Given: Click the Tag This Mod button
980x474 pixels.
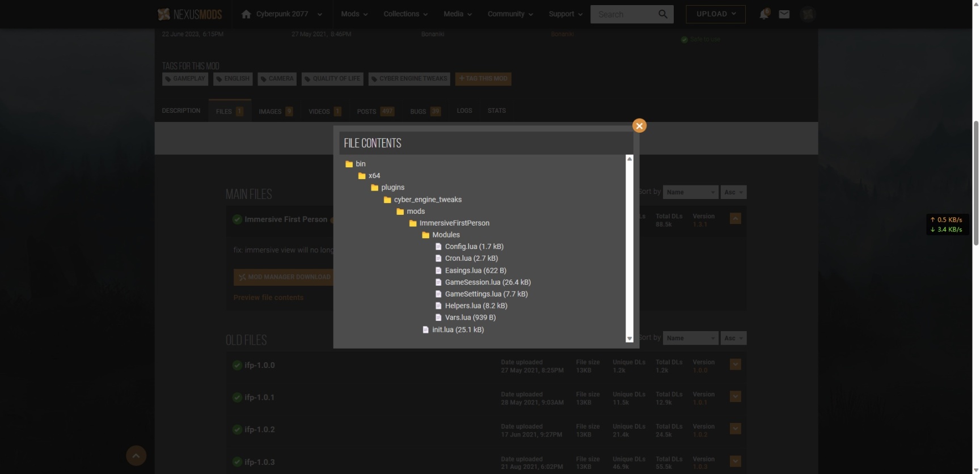Looking at the screenshot, I should tap(483, 79).
